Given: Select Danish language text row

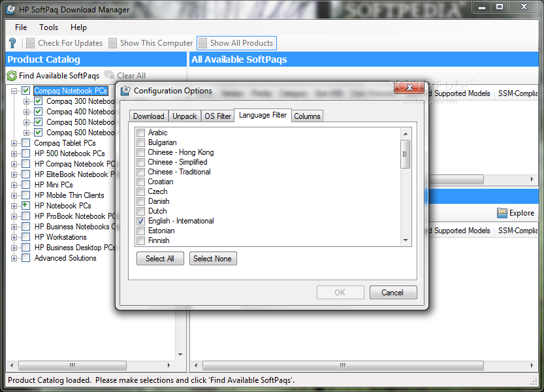Looking at the screenshot, I should click(159, 201).
